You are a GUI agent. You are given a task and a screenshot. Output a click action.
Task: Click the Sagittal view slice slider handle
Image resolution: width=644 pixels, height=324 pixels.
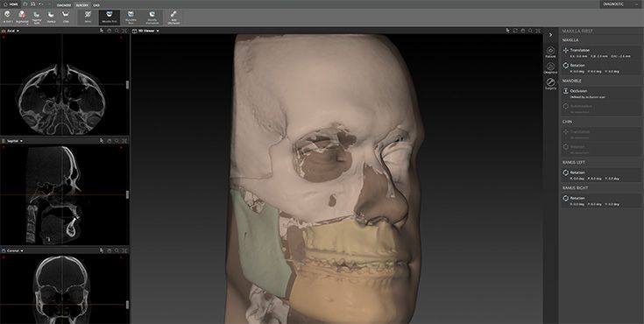[x=127, y=194]
